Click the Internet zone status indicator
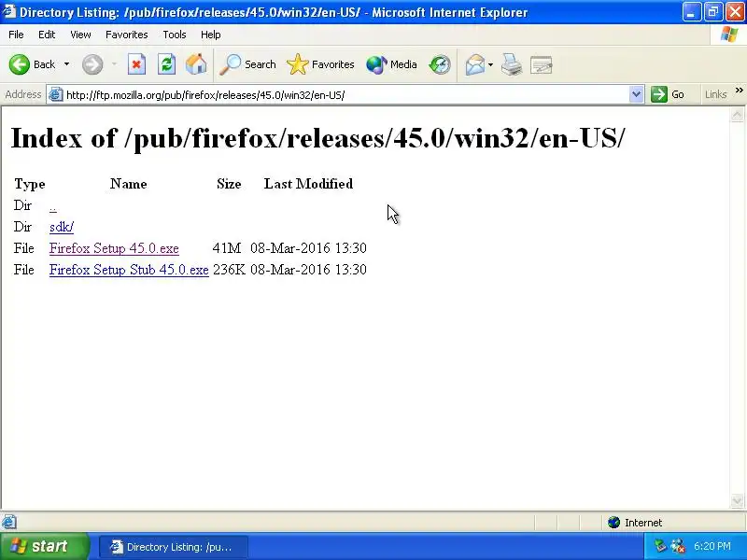Image resolution: width=747 pixels, height=560 pixels. coord(635,523)
